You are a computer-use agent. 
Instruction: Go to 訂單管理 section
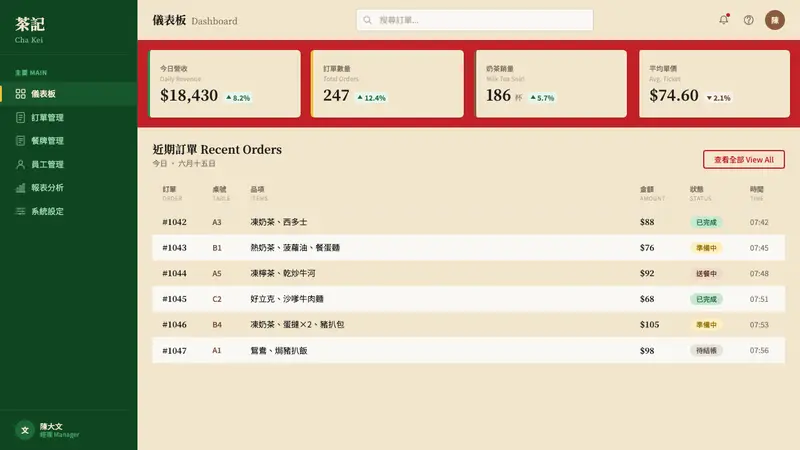68,117
